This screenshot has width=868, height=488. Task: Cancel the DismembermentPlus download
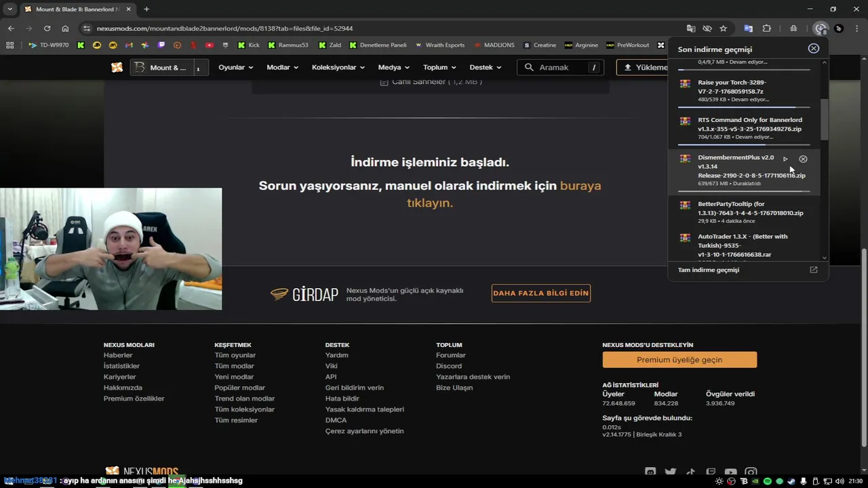[x=803, y=159]
